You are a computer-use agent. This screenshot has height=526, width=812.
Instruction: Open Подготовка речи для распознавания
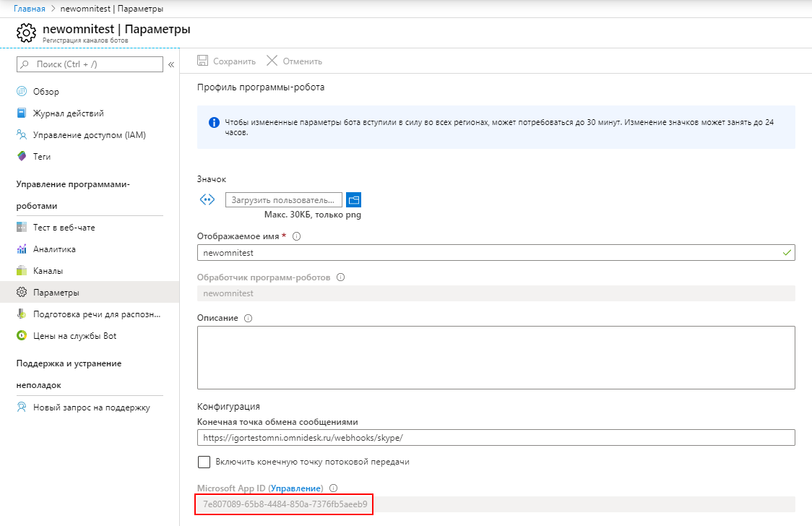coord(90,314)
